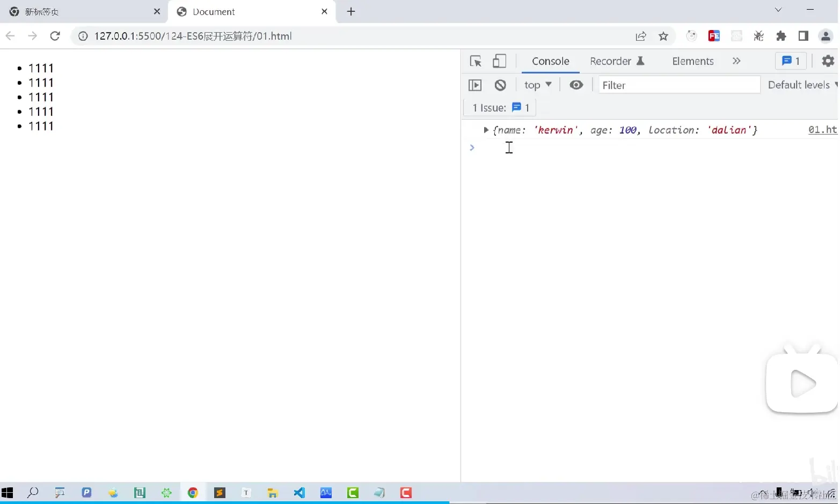The image size is (840, 504).
Task: Share this page icon
Action: [641, 36]
